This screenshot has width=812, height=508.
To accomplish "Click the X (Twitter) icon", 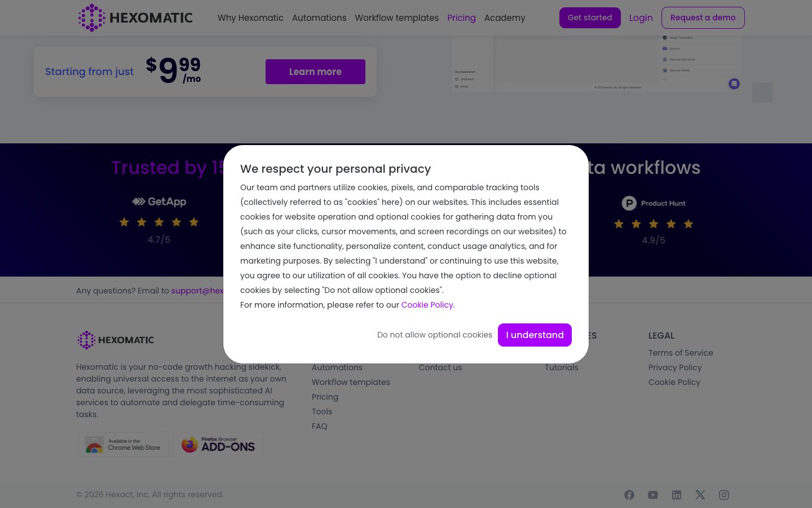I will [x=700, y=495].
